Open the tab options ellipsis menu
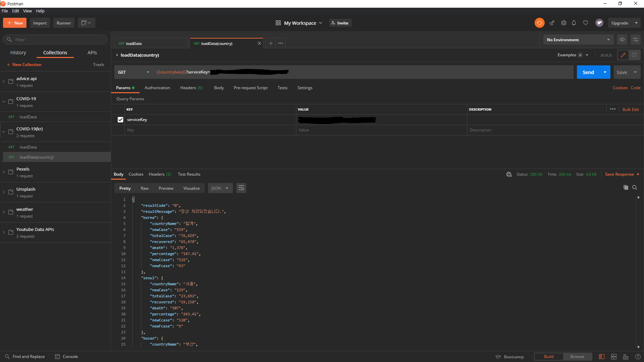The height and width of the screenshot is (362, 644). click(281, 43)
